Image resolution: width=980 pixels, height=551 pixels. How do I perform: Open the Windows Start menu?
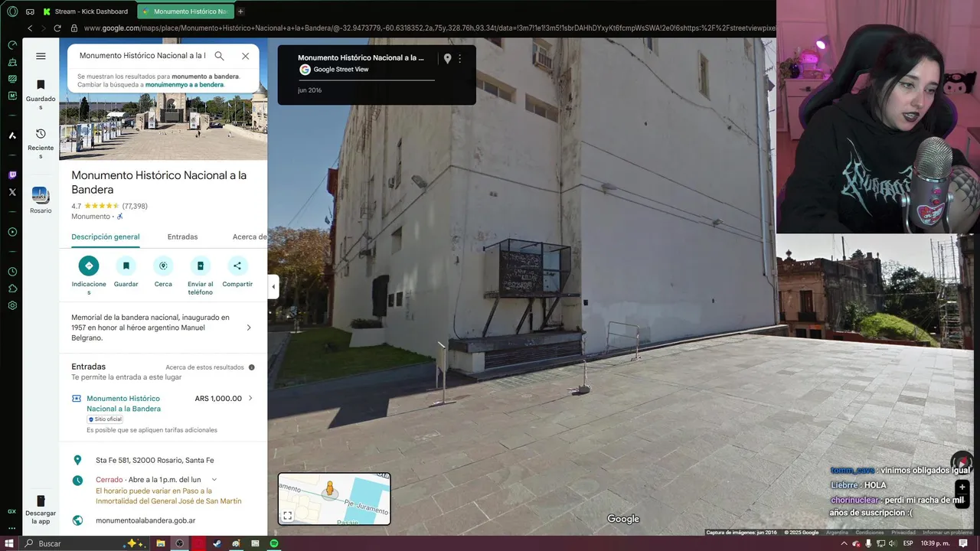click(9, 543)
